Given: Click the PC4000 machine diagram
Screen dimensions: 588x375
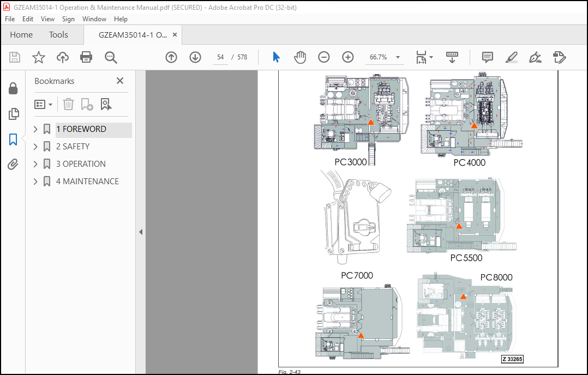Looking at the screenshot, I should 471,114.
